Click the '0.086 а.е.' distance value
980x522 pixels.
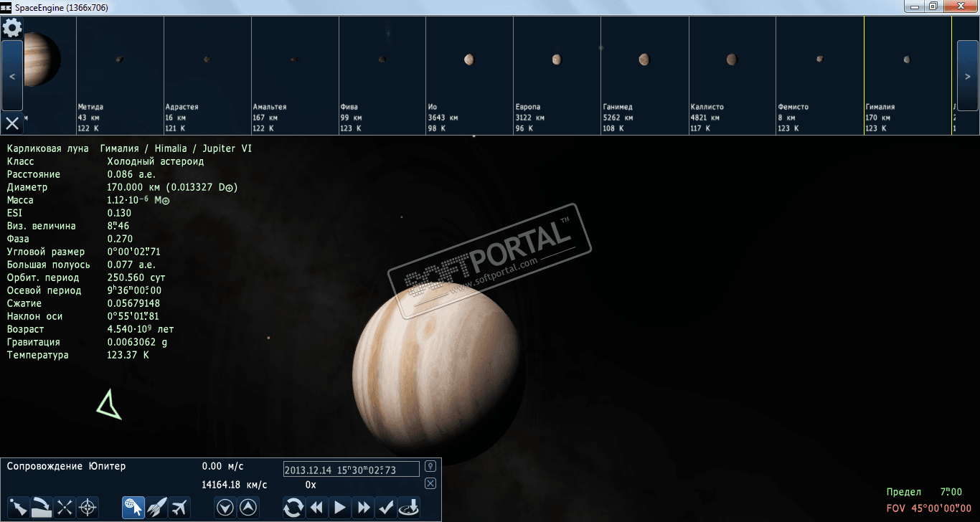click(131, 174)
